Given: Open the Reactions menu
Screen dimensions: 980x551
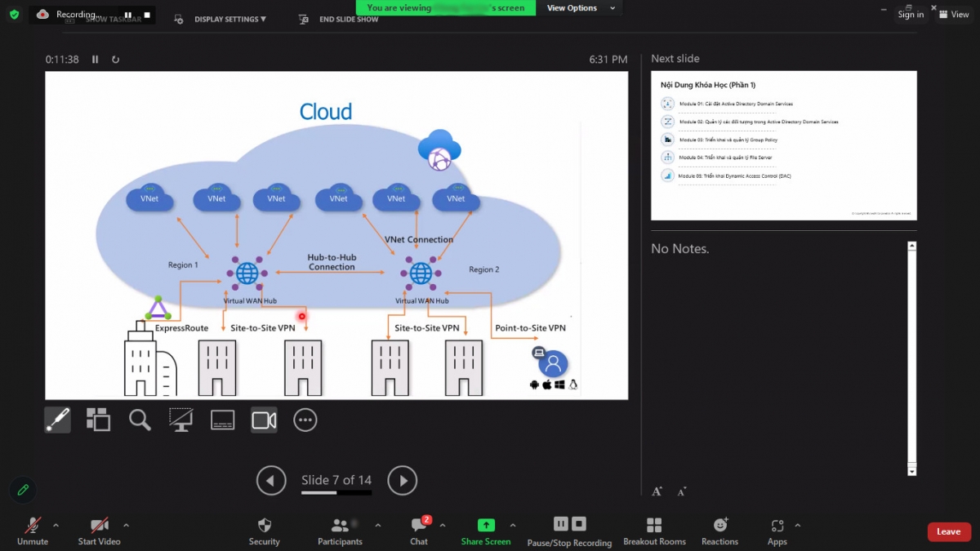Looking at the screenshot, I should pyautogui.click(x=719, y=531).
